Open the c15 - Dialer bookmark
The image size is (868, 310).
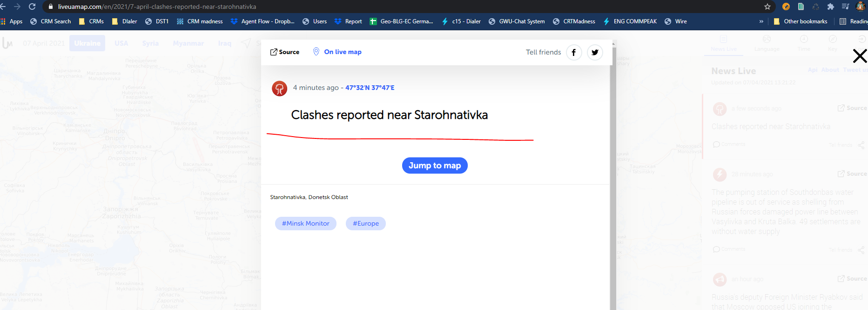point(461,21)
